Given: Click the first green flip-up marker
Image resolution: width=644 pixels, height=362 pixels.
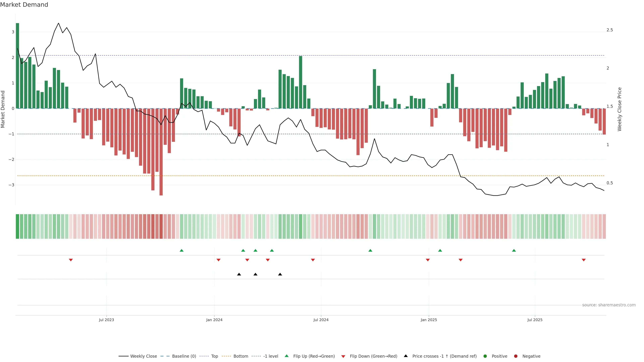Looking at the screenshot, I should tap(182, 250).
